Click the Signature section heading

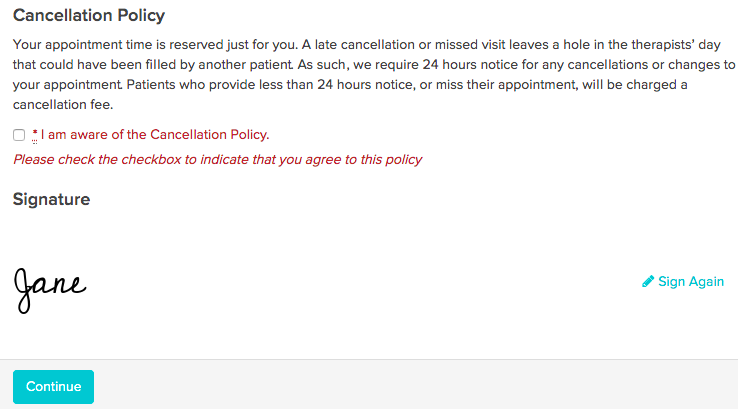tap(51, 199)
